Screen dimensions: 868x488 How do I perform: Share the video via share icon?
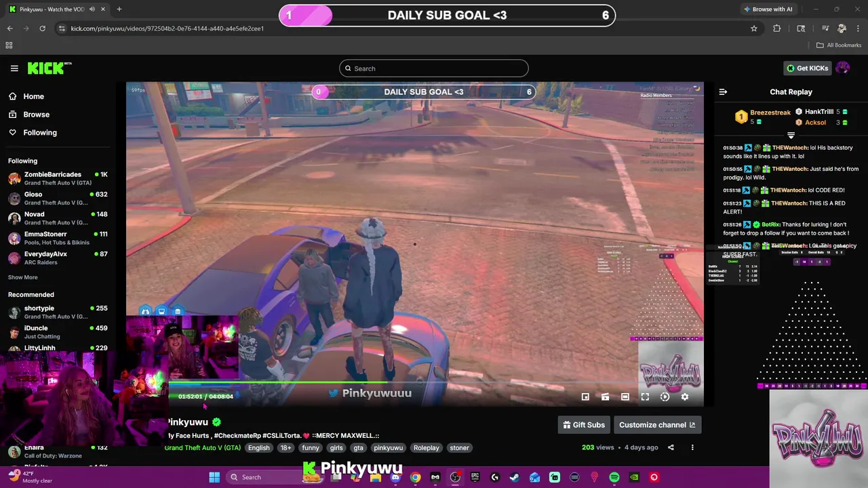pos(671,447)
